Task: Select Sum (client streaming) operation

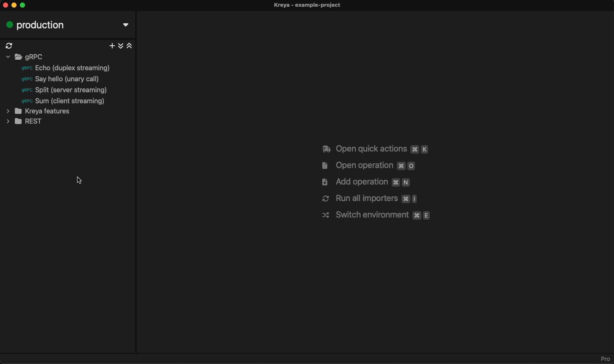Action: [69, 101]
